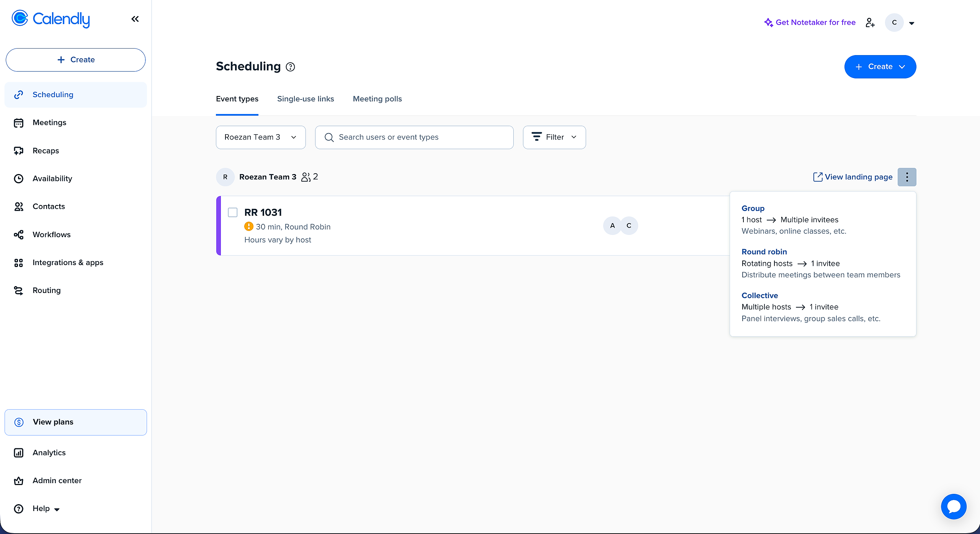Focus the Search users or event types field

[414, 137]
